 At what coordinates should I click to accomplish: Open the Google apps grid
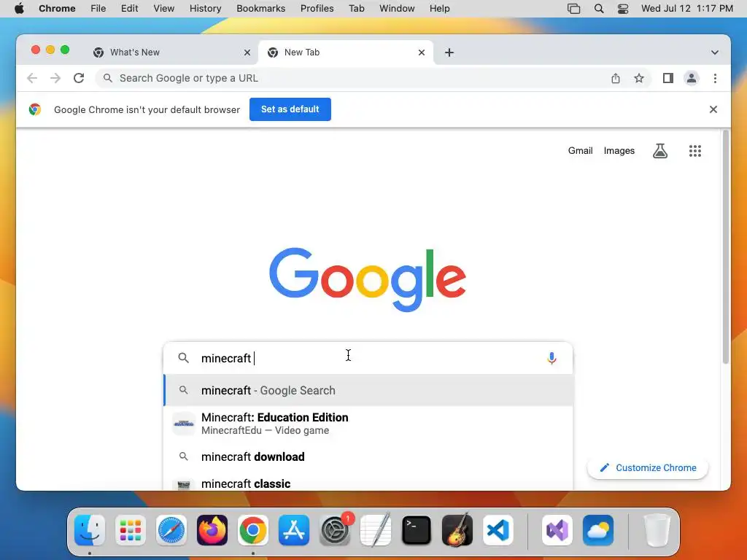[x=695, y=151]
